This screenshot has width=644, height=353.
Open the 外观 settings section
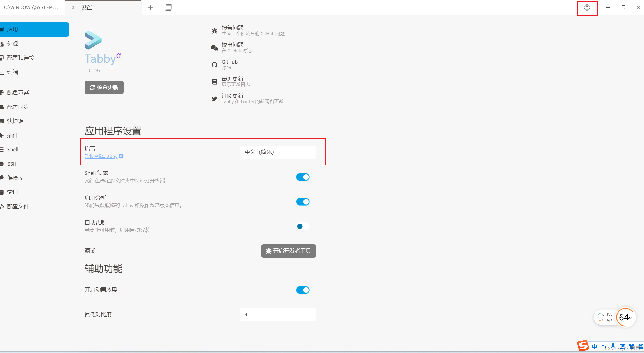[13, 44]
